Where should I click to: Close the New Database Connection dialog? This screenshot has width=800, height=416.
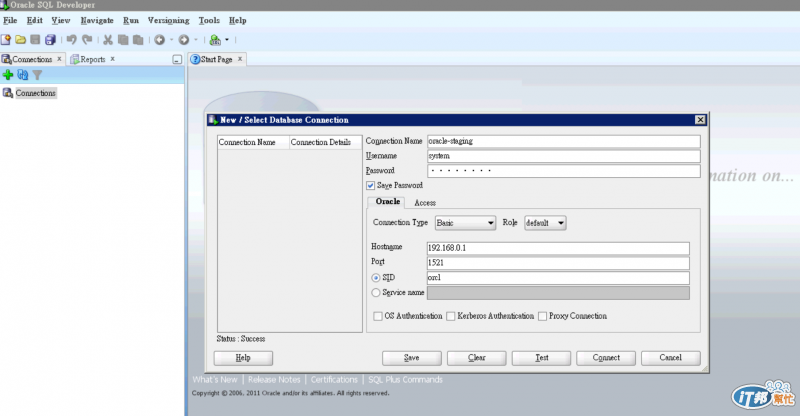(x=700, y=119)
